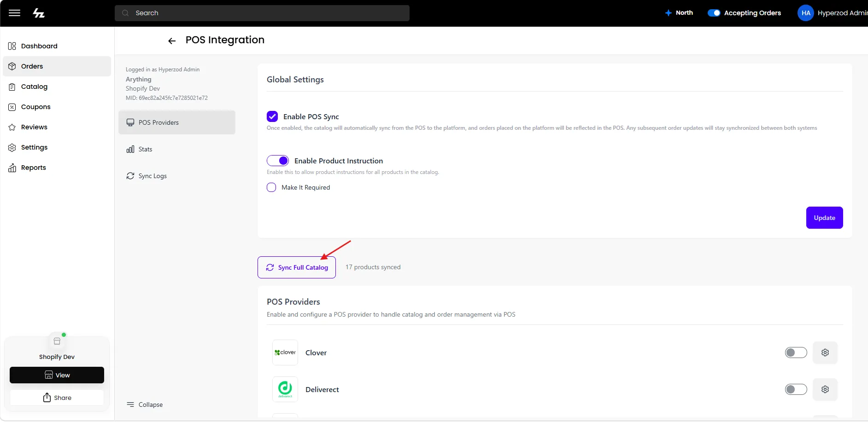Select the POS Providers tab
This screenshot has width=868, height=422.
point(177,122)
